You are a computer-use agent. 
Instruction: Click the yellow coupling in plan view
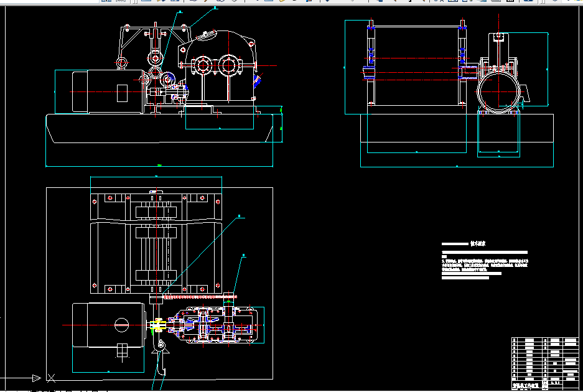click(x=157, y=325)
